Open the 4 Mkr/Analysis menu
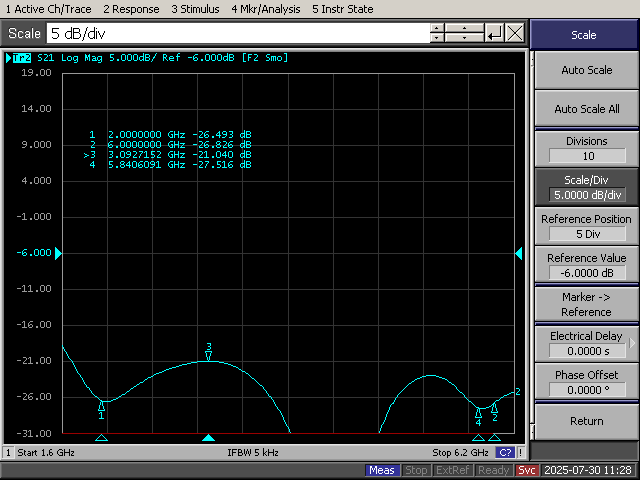This screenshot has height=480, width=640. coord(266,9)
